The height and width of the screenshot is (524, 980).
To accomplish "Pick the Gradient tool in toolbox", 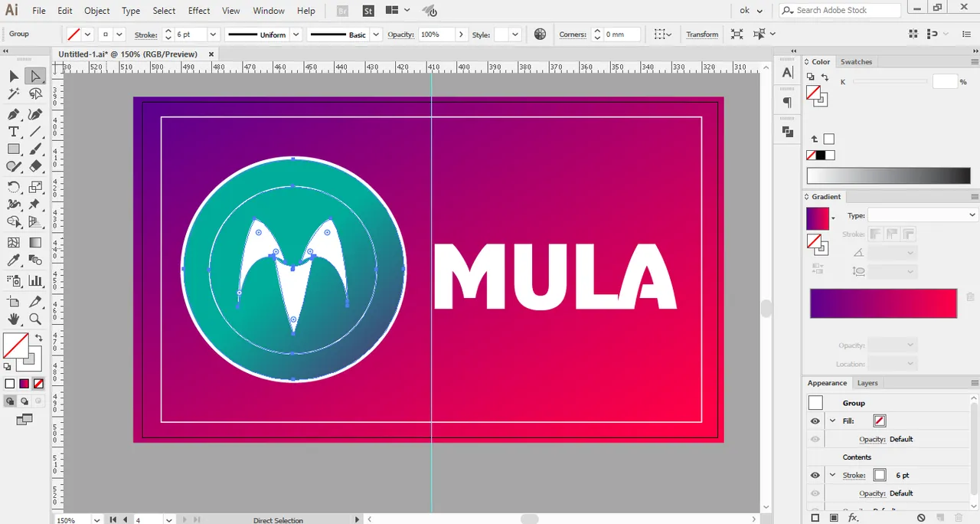I will click(x=35, y=243).
